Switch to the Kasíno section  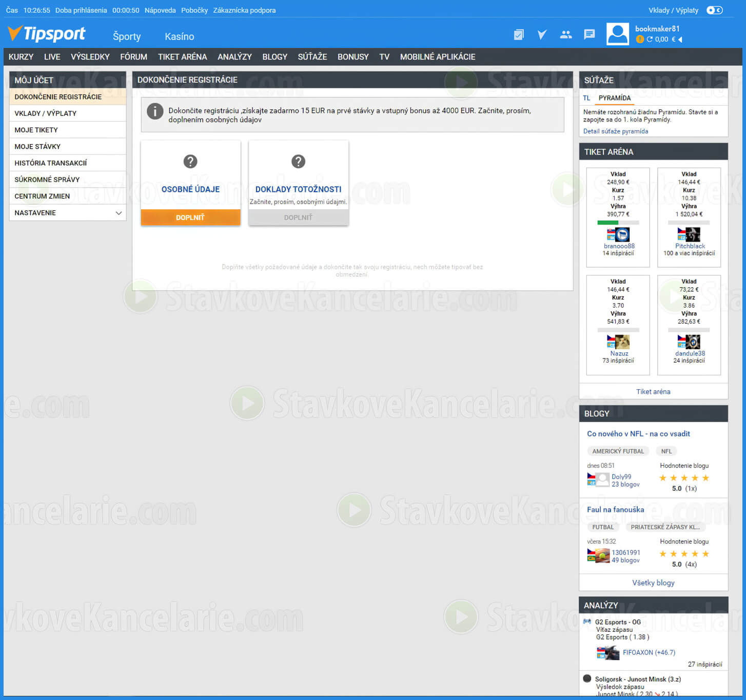(180, 36)
